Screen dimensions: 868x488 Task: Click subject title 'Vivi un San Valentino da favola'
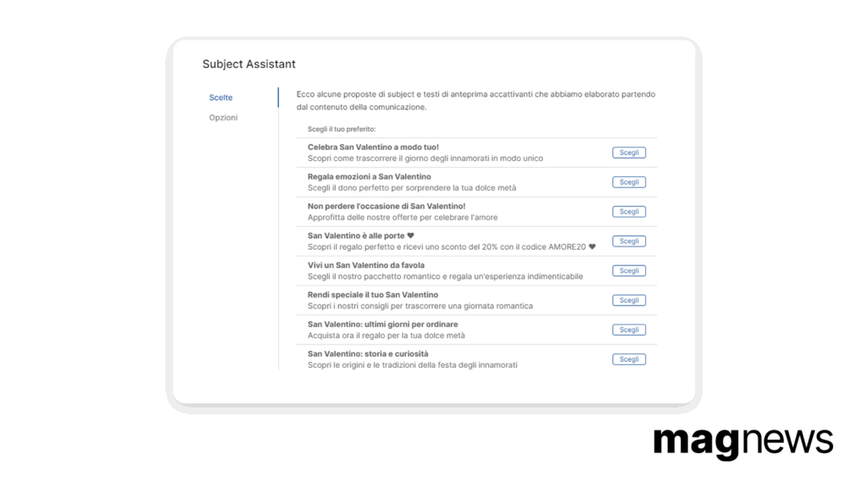366,265
